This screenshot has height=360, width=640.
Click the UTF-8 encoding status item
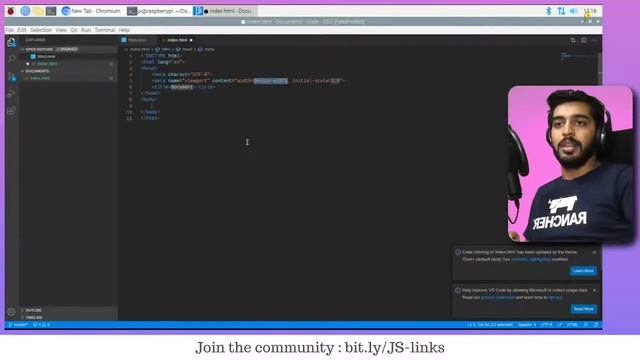[546, 325]
